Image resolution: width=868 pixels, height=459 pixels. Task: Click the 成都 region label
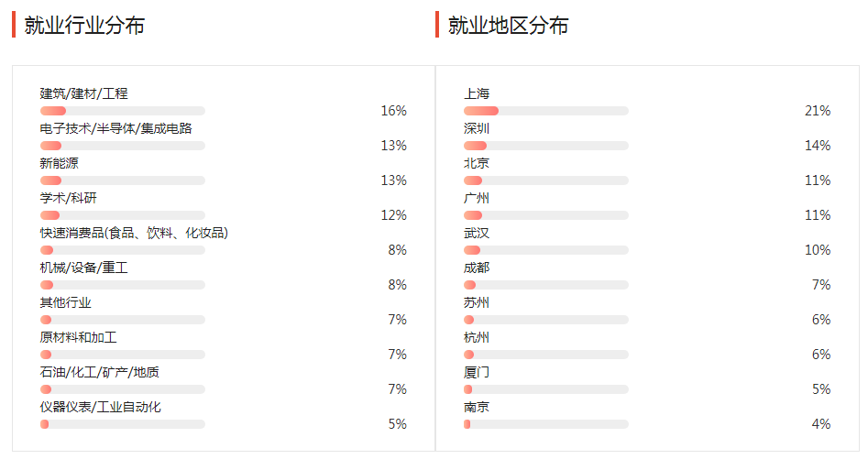[x=477, y=268]
